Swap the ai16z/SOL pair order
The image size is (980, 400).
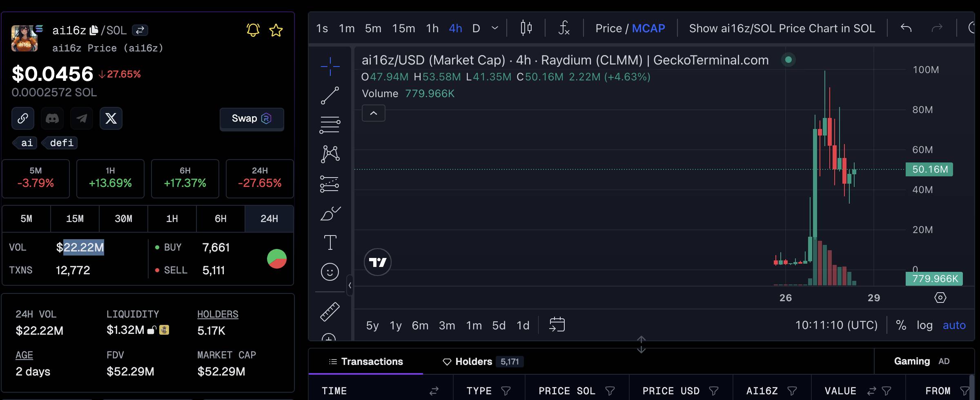pos(140,30)
